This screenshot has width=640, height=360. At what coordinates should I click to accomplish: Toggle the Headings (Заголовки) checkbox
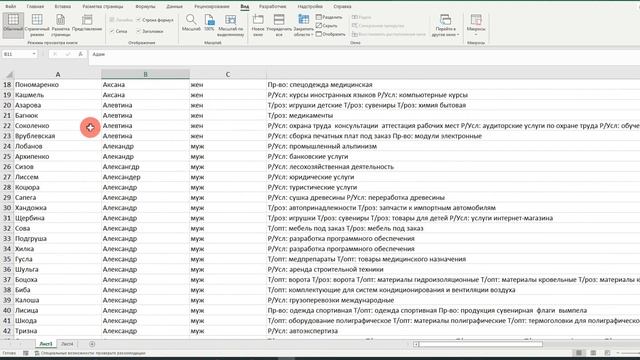(x=149, y=31)
